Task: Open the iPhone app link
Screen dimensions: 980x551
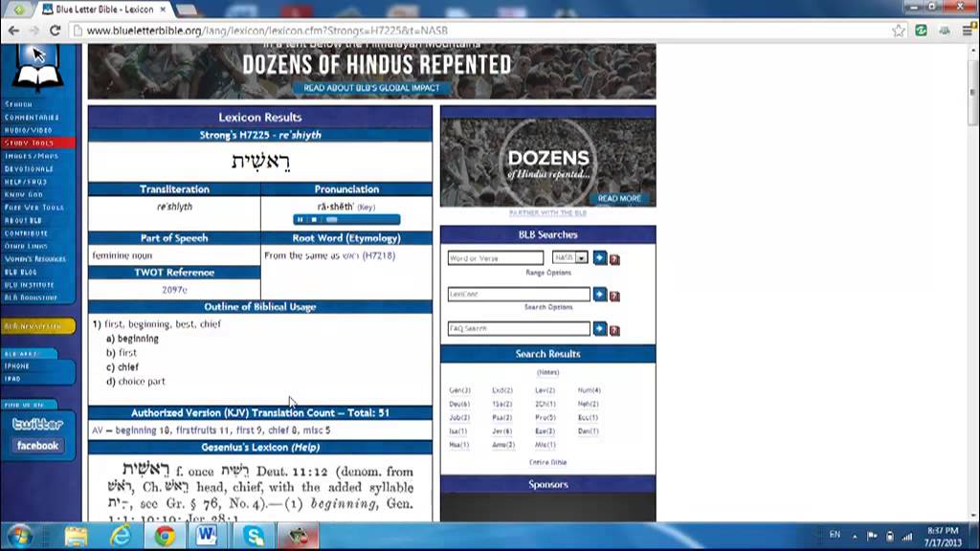Action: [17, 366]
